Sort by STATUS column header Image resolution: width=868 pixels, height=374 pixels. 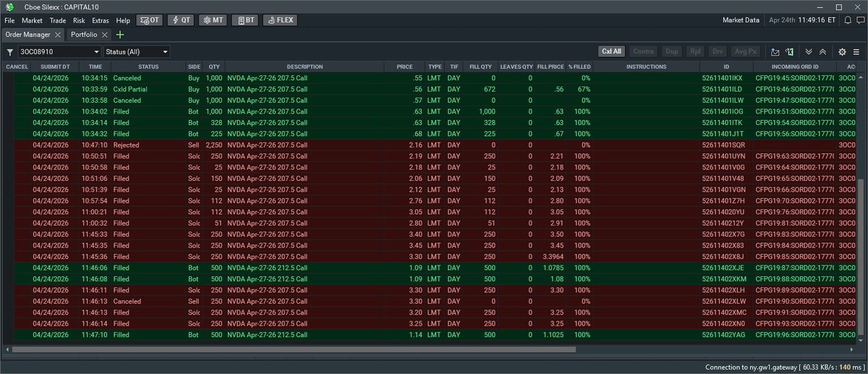pos(148,67)
